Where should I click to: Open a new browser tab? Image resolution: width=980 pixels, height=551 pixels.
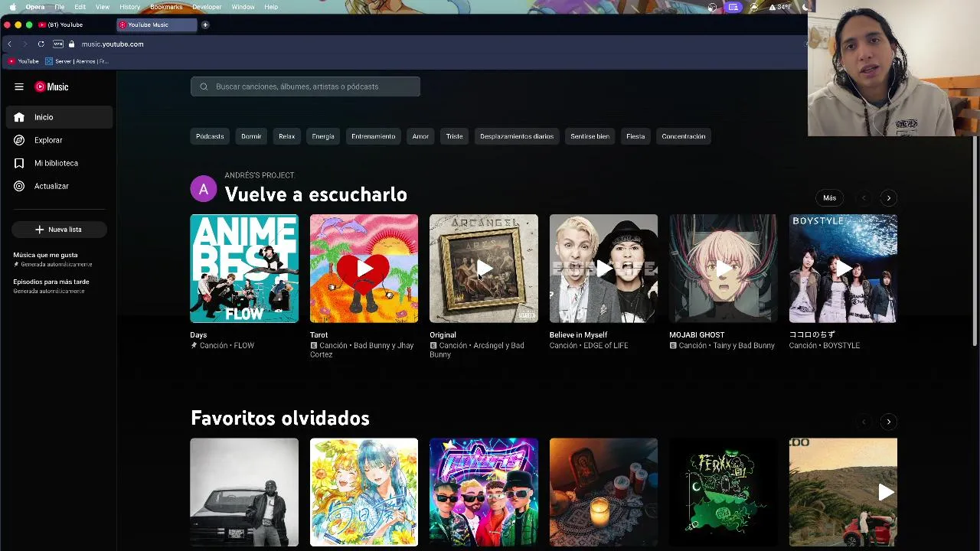(x=205, y=24)
